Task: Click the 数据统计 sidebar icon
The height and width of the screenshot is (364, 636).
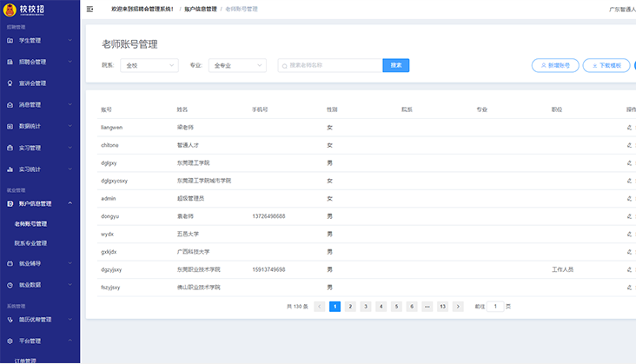Action: tap(10, 127)
